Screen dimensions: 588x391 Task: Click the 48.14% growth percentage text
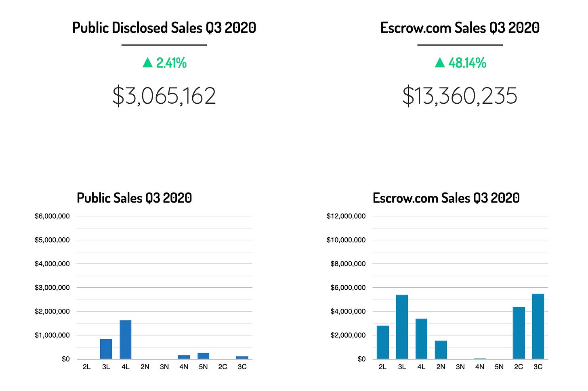click(467, 63)
